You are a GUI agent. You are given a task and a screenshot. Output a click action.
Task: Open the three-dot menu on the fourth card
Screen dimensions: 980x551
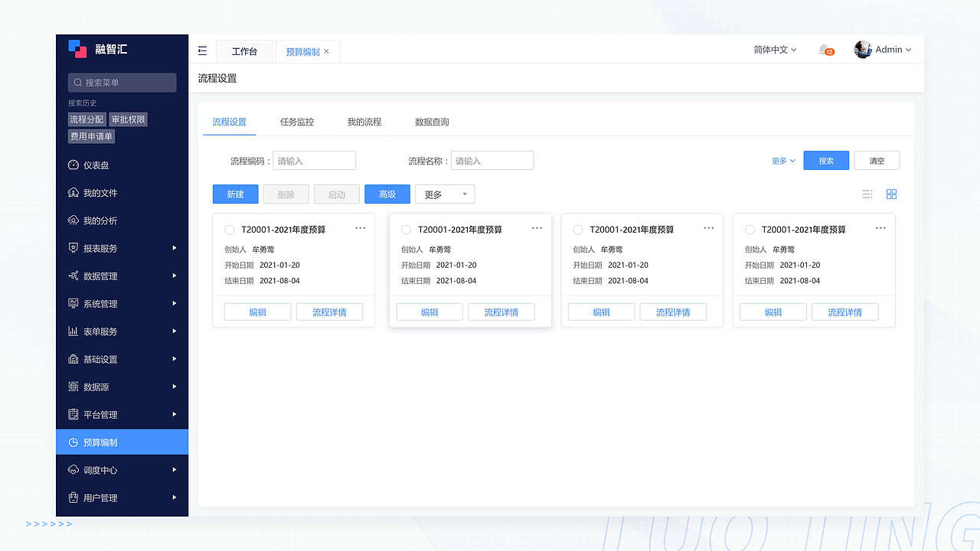click(x=880, y=228)
